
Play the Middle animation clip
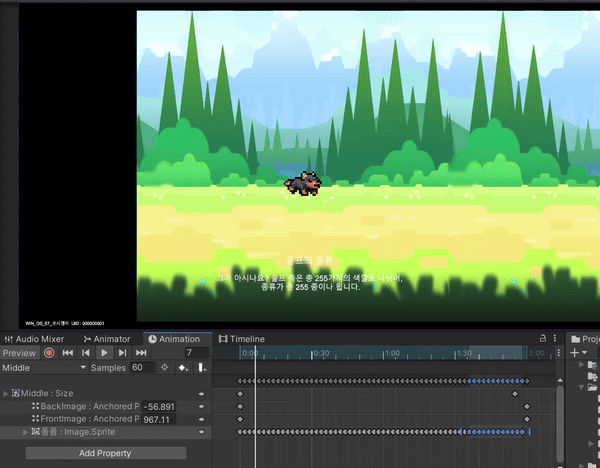[x=104, y=353]
